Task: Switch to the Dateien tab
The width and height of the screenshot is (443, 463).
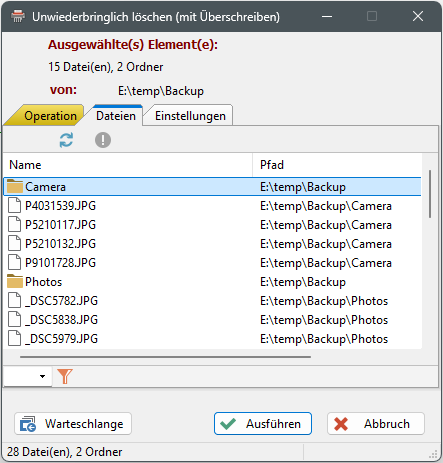Action: tap(116, 116)
